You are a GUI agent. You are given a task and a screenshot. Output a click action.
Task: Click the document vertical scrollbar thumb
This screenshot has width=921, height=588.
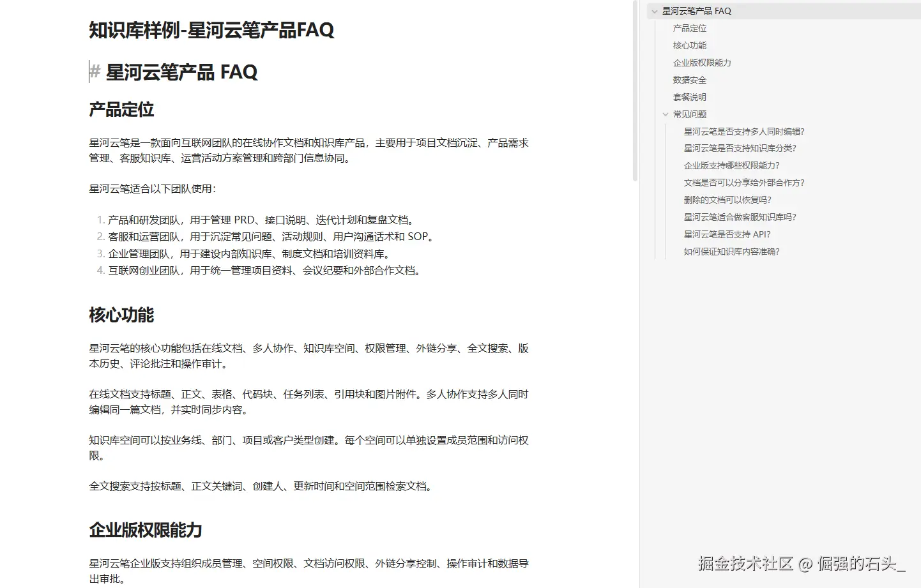[x=635, y=91]
